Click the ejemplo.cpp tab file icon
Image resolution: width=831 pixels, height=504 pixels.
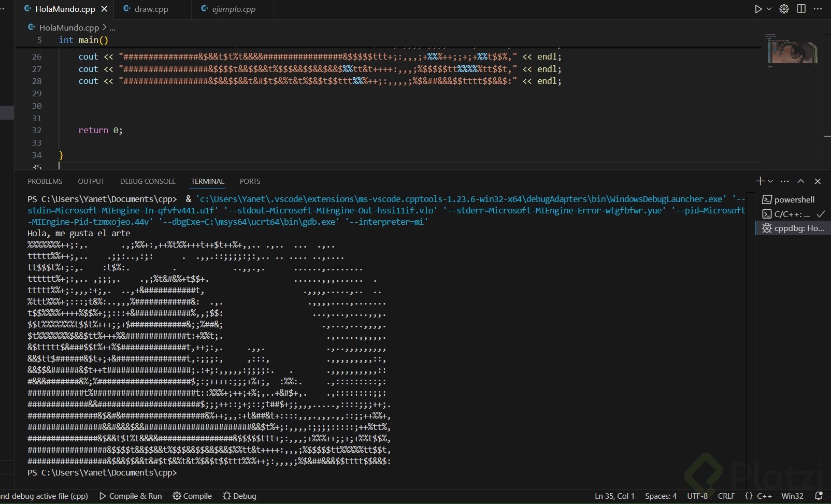pos(205,9)
